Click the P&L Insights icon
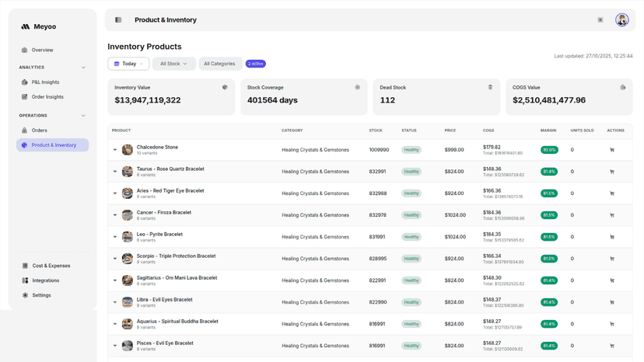644x362 pixels. (24, 82)
